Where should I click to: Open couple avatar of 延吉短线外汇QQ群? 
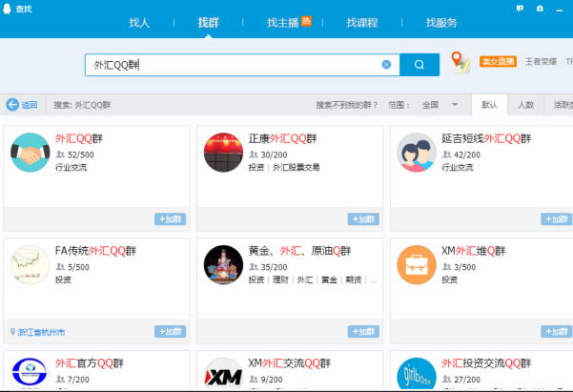pos(417,152)
